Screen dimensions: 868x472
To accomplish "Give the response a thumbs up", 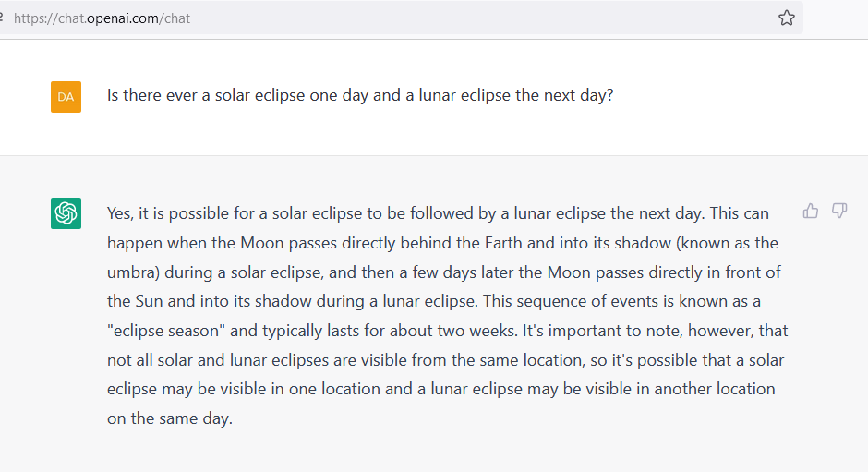I will coord(811,212).
